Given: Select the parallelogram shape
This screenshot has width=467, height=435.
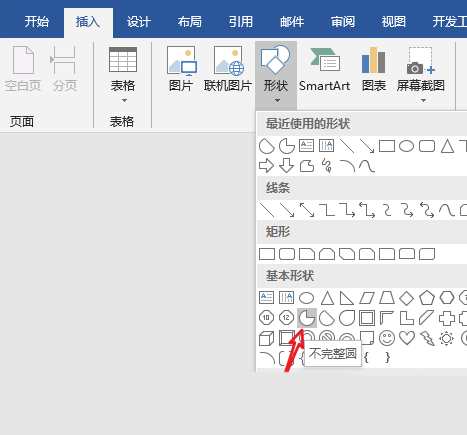Looking at the screenshot, I should pyautogui.click(x=367, y=298).
